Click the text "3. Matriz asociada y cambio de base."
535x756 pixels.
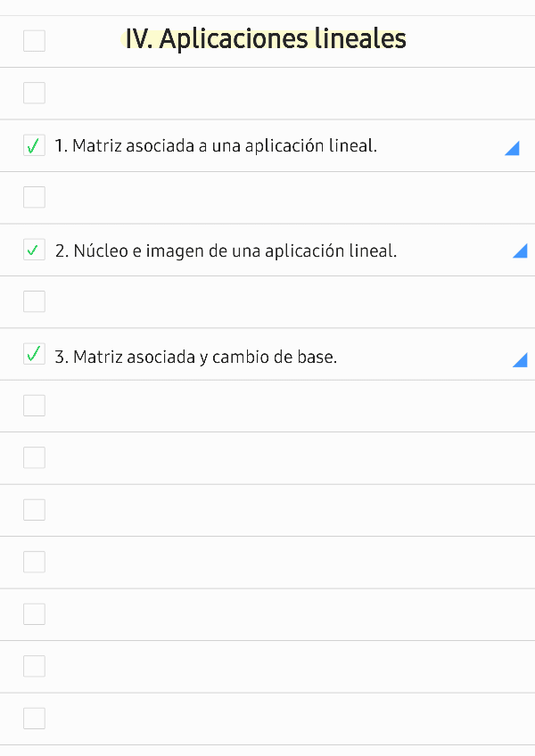tap(196, 357)
